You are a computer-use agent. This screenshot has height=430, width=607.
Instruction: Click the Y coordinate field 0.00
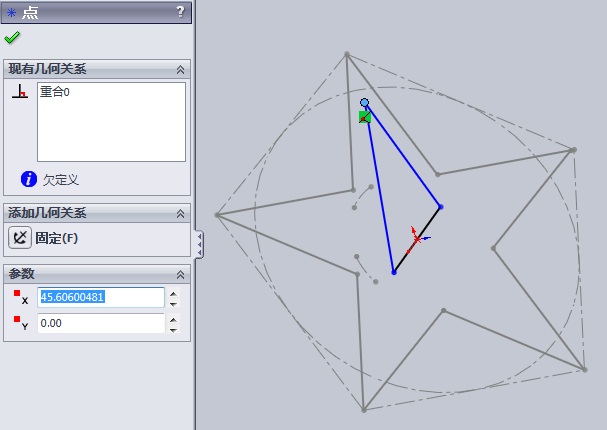[x=101, y=323]
